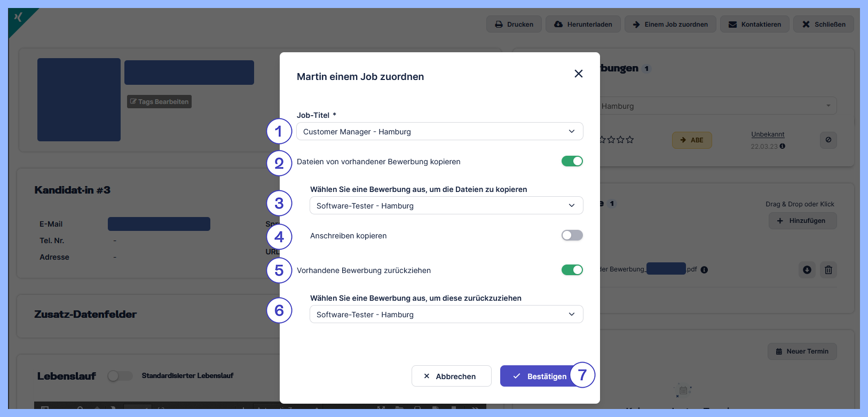
Task: Open dropdown for application to withdraw
Action: (446, 315)
